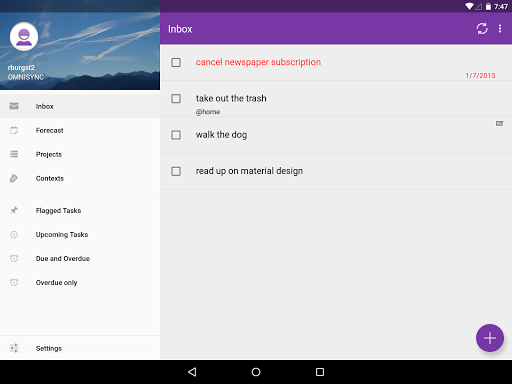Select the Overdue only filter
This screenshot has width=512, height=384.
tap(80, 282)
